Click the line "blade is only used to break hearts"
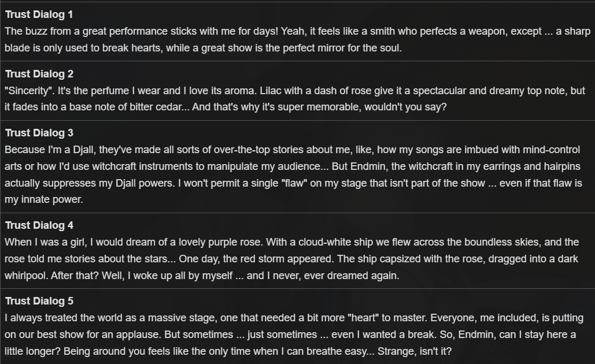The width and height of the screenshot is (595, 364). pos(203,48)
